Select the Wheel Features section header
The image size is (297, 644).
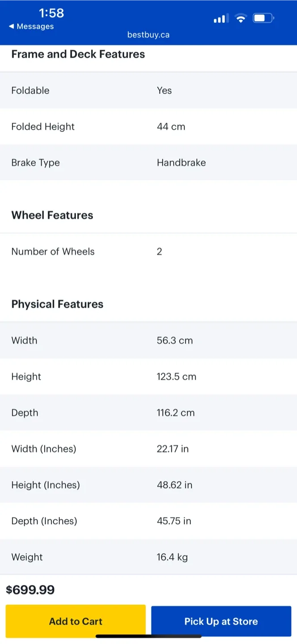click(52, 215)
